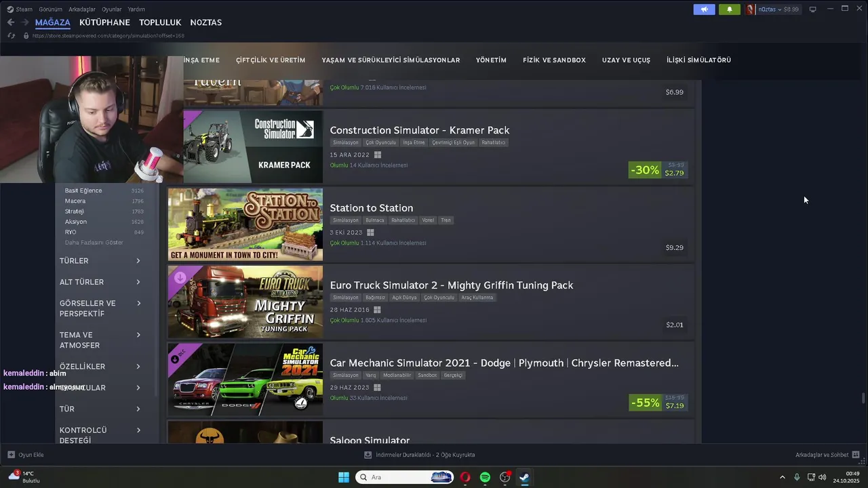Screen dimensions: 868x488
Task: Open the weather widget showing 14°C
Action: point(24,476)
